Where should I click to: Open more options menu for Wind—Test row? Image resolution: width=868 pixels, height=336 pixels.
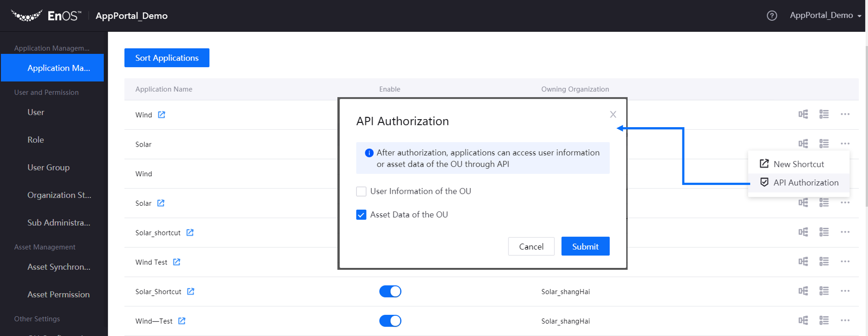click(845, 321)
